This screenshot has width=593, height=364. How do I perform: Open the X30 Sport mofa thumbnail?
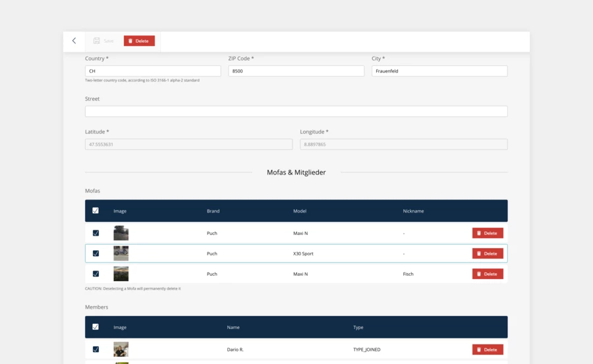coord(121,253)
